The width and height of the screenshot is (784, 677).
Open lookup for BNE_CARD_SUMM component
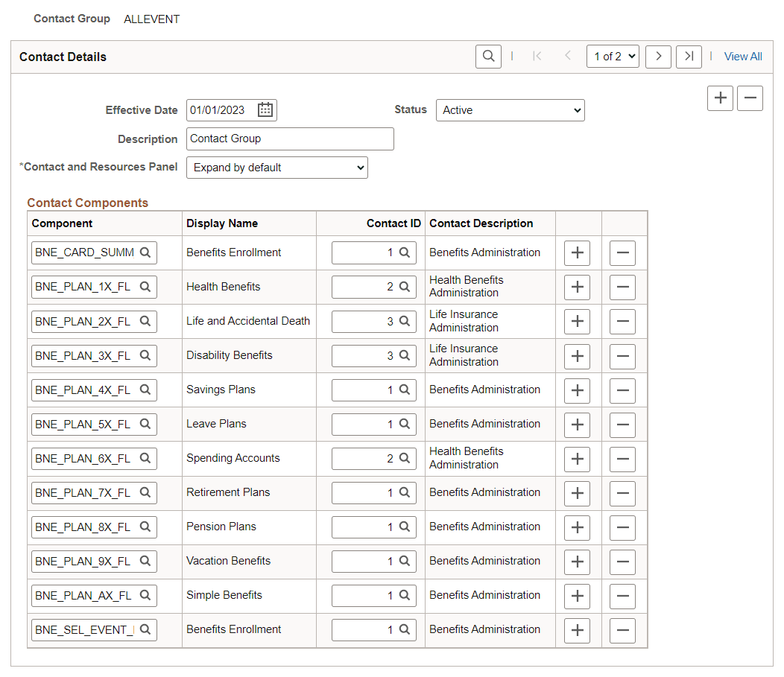coord(146,252)
